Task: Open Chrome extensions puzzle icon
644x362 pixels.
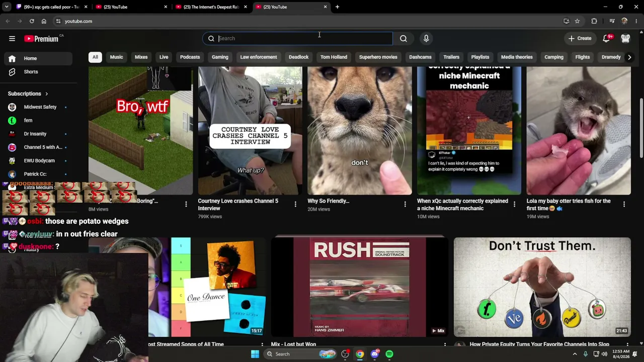Action: pyautogui.click(x=594, y=21)
